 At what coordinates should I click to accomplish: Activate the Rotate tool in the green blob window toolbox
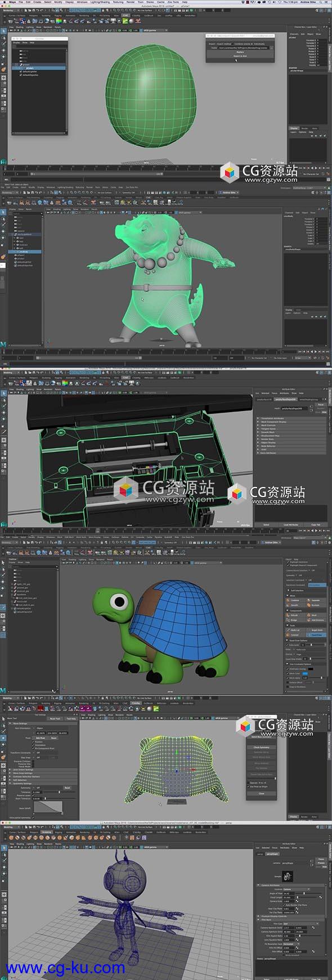coord(3,57)
